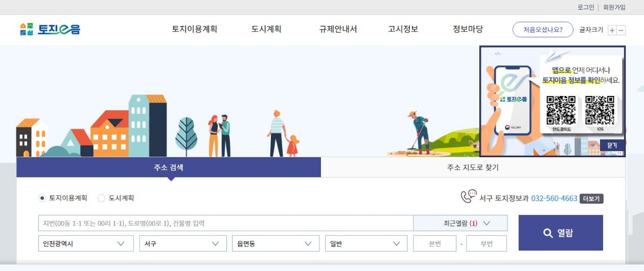This screenshot has height=271, width=644.
Task: Click the 로그인 link
Action: (x=586, y=7)
